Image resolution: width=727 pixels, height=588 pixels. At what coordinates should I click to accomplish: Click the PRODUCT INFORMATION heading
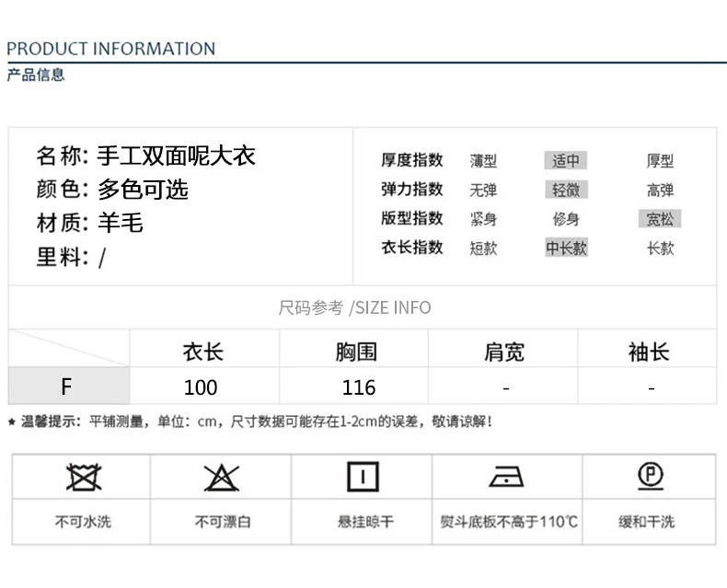[x=110, y=49]
